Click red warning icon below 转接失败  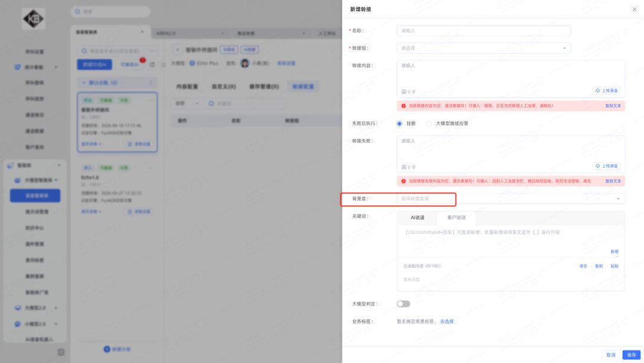pos(404,181)
